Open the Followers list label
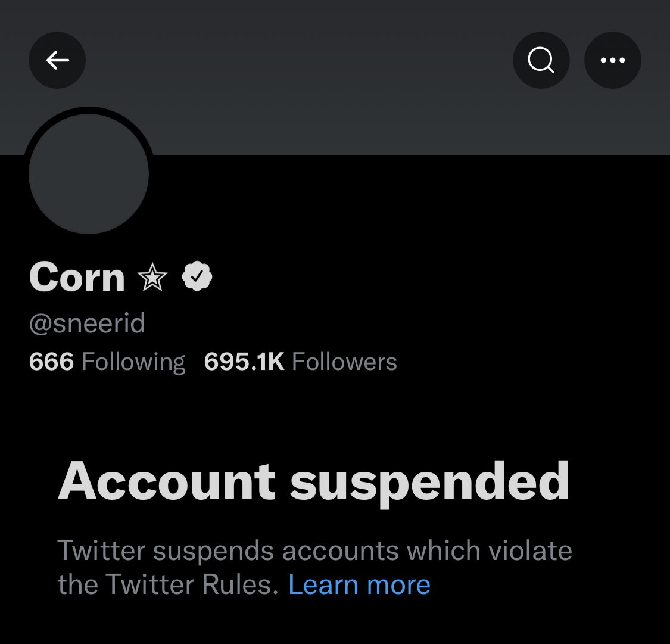The image size is (670, 644). coord(345,362)
